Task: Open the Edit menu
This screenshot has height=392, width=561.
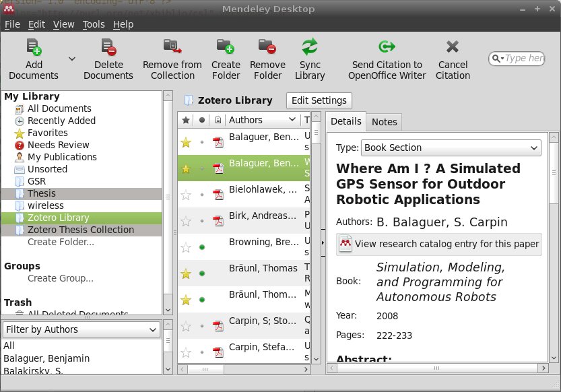Action: 36,24
